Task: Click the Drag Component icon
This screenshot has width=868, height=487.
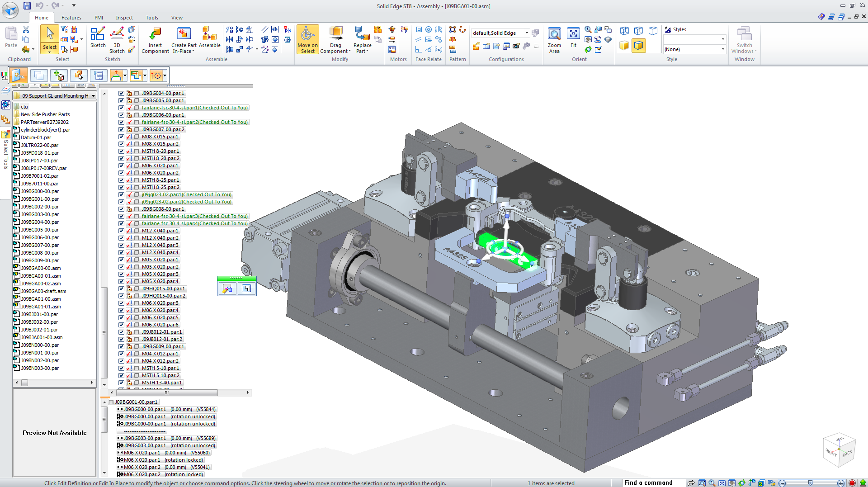Action: (x=335, y=34)
